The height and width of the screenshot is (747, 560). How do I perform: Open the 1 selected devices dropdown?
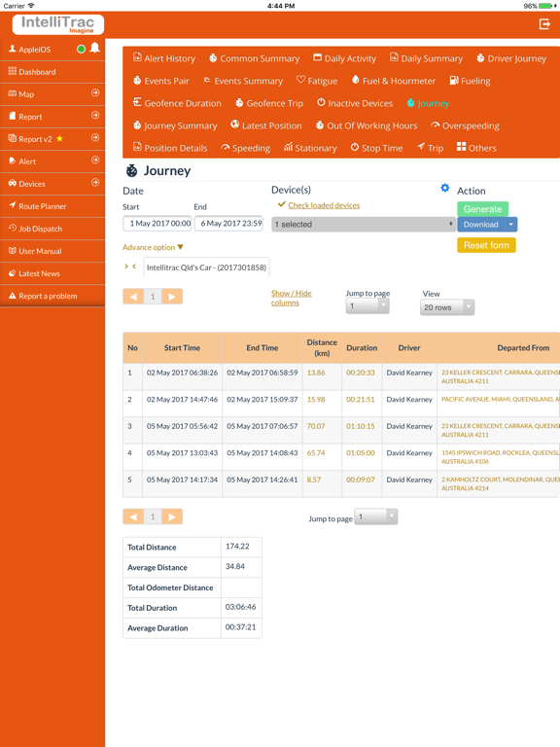tap(364, 225)
